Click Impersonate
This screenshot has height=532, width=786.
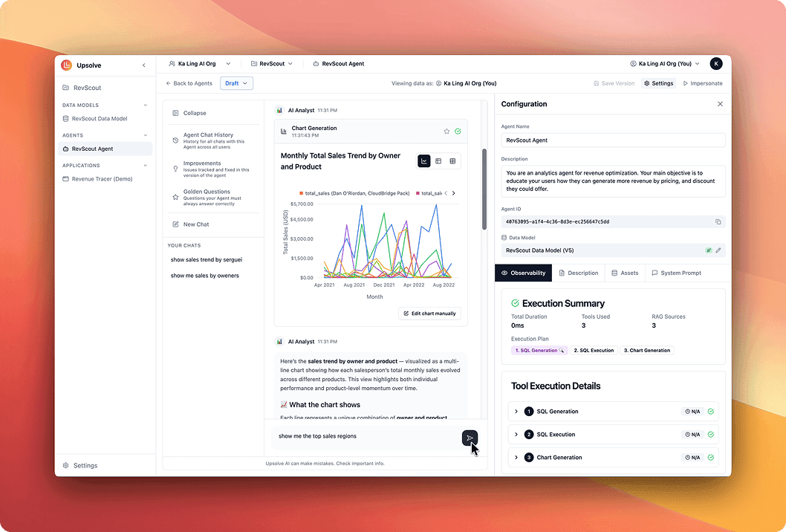[x=703, y=83]
